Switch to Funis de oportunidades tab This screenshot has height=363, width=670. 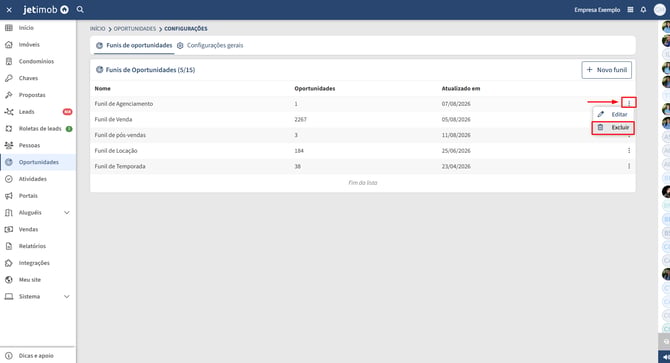134,45
